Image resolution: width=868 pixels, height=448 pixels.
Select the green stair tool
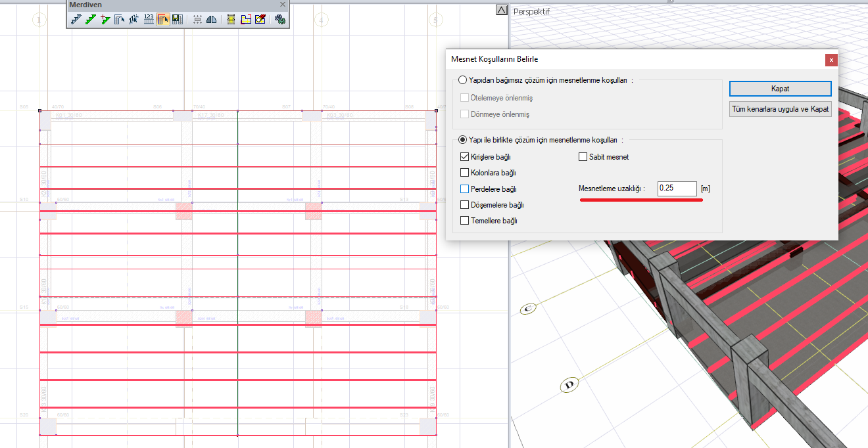[x=90, y=20]
